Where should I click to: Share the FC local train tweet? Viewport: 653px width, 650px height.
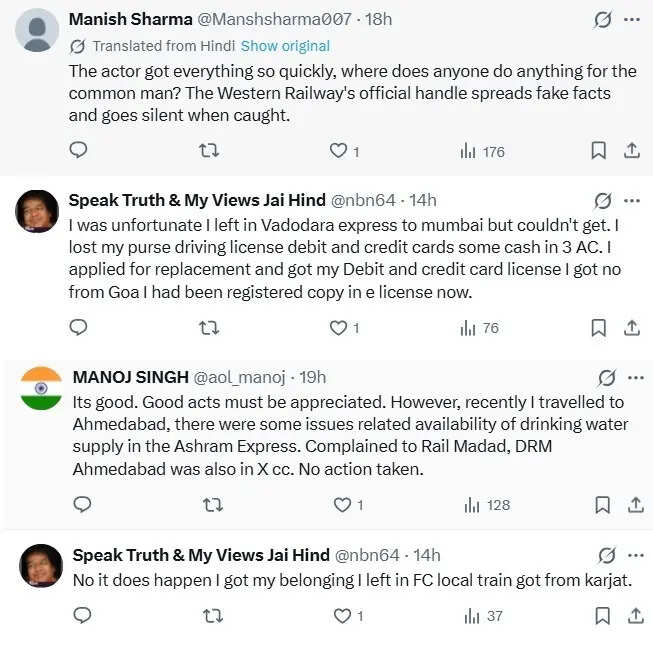[x=631, y=616]
